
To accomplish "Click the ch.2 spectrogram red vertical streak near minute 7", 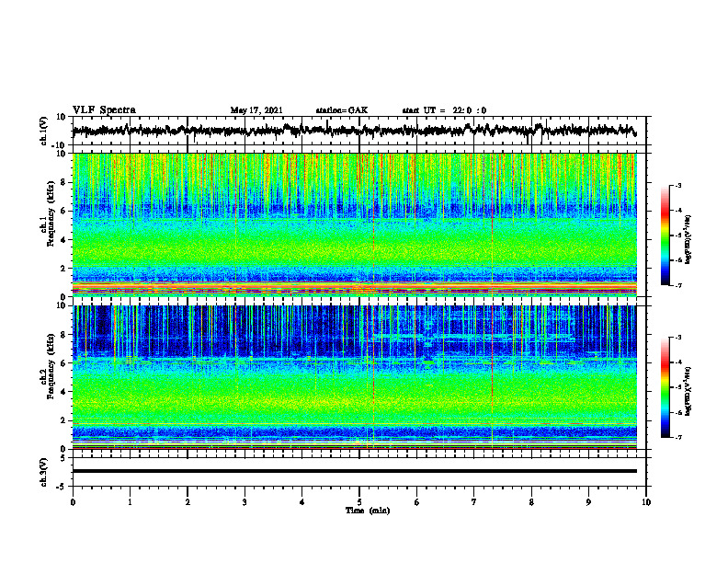I will point(492,377).
